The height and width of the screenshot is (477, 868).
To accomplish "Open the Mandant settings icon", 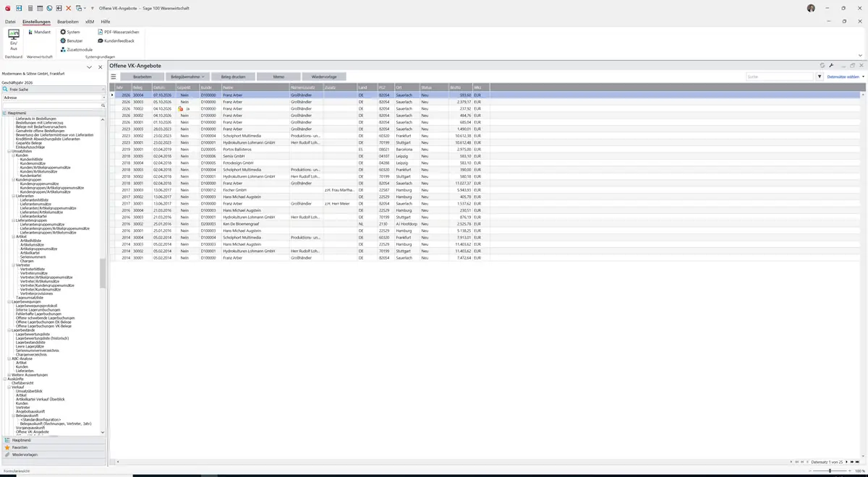I will [x=38, y=32].
